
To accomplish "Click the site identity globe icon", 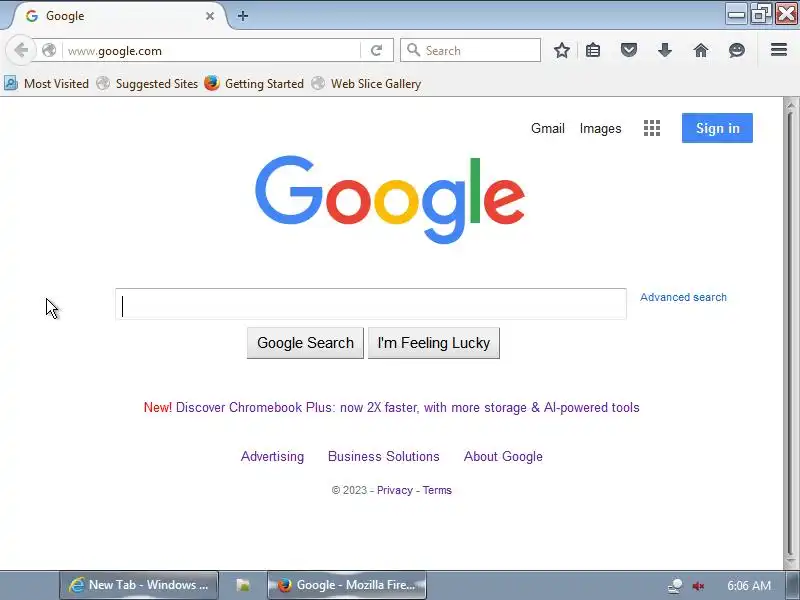I will tap(49, 50).
